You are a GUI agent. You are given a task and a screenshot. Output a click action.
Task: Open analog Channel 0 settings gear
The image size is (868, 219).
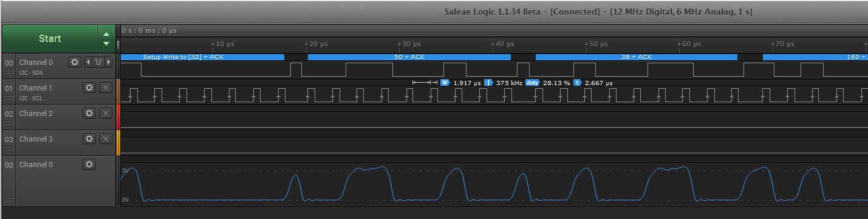pos(89,164)
